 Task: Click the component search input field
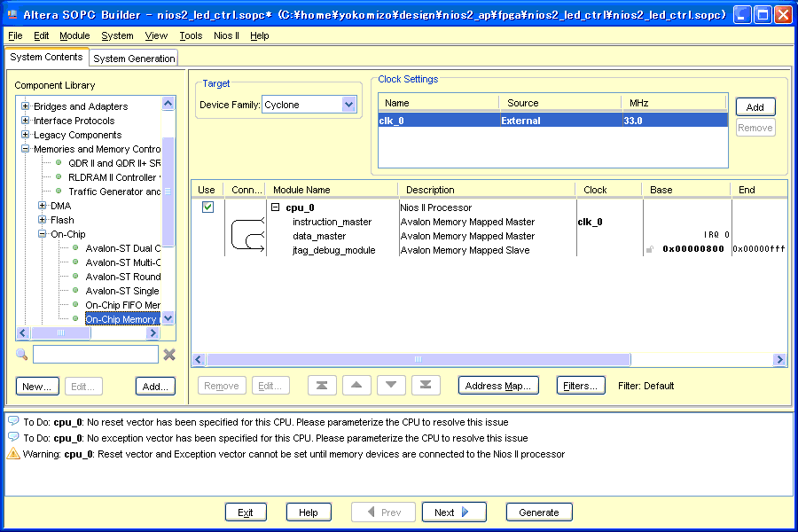pyautogui.click(x=96, y=355)
